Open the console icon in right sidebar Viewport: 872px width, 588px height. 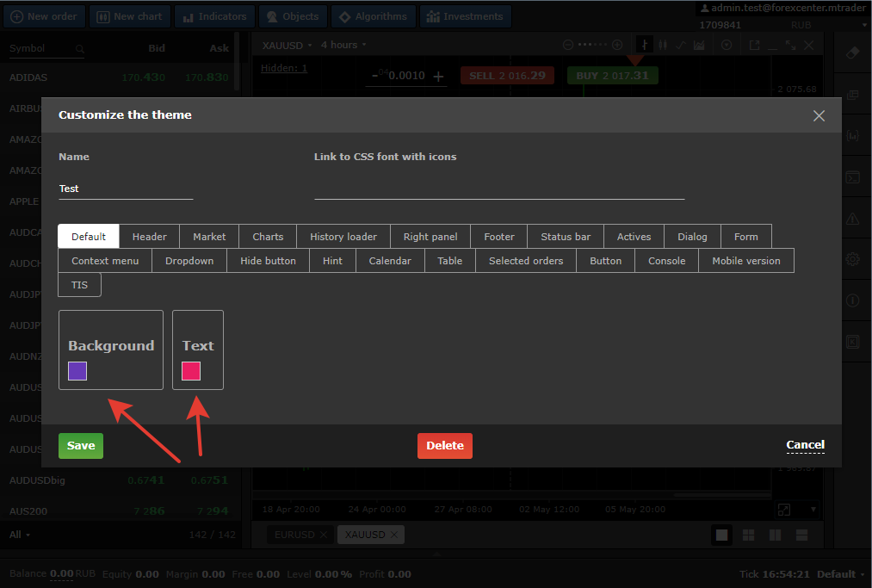[x=852, y=178]
